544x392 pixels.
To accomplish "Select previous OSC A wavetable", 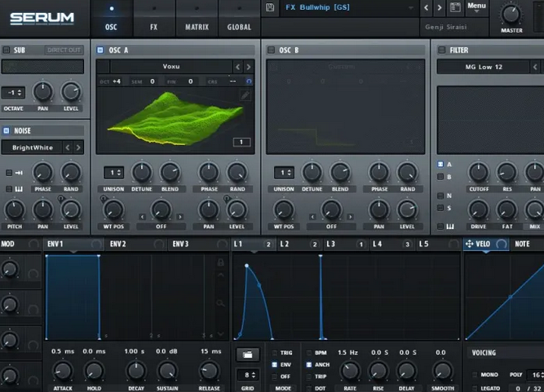I will click(237, 67).
